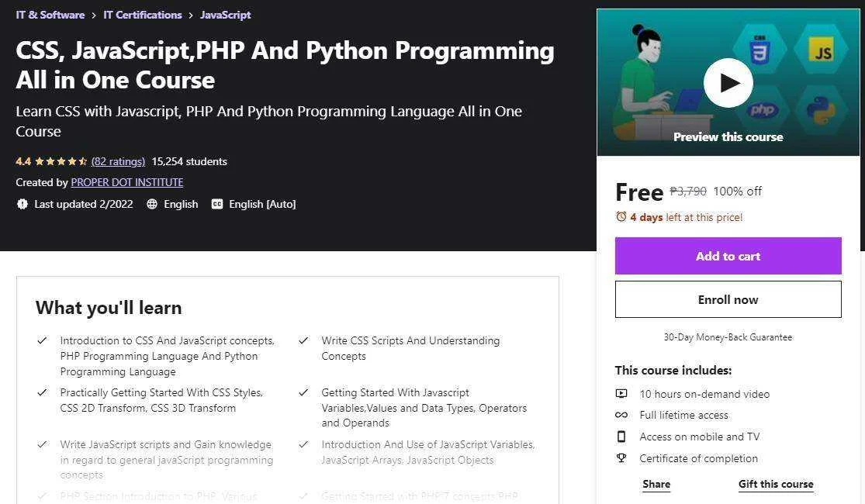This screenshot has width=865, height=504.
Task: Click the Certificate of completion text
Action: [x=698, y=458]
